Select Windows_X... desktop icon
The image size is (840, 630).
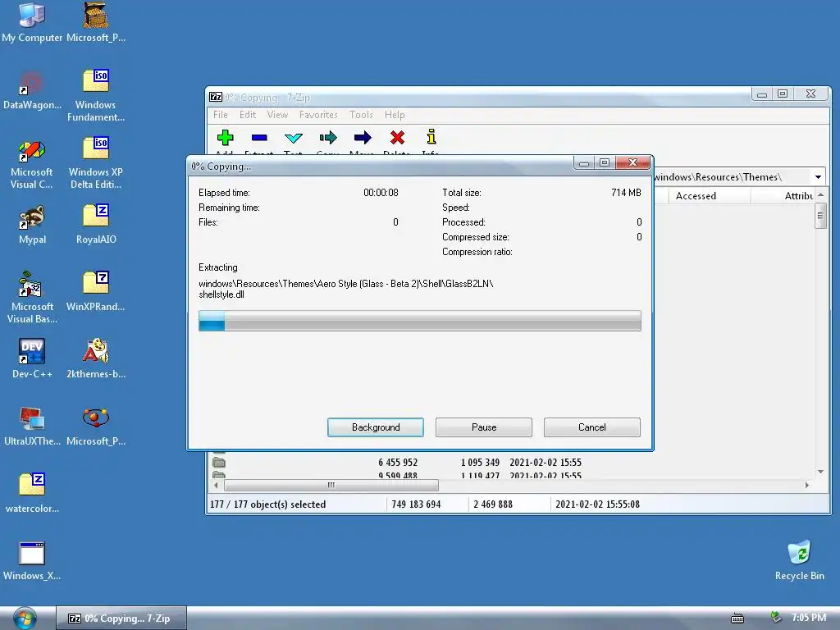[32, 560]
